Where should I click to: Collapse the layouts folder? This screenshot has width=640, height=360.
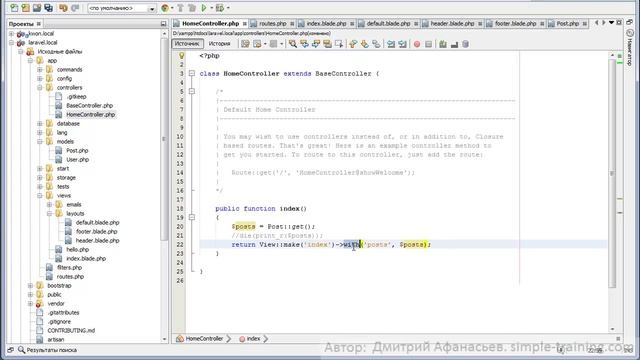point(49,213)
